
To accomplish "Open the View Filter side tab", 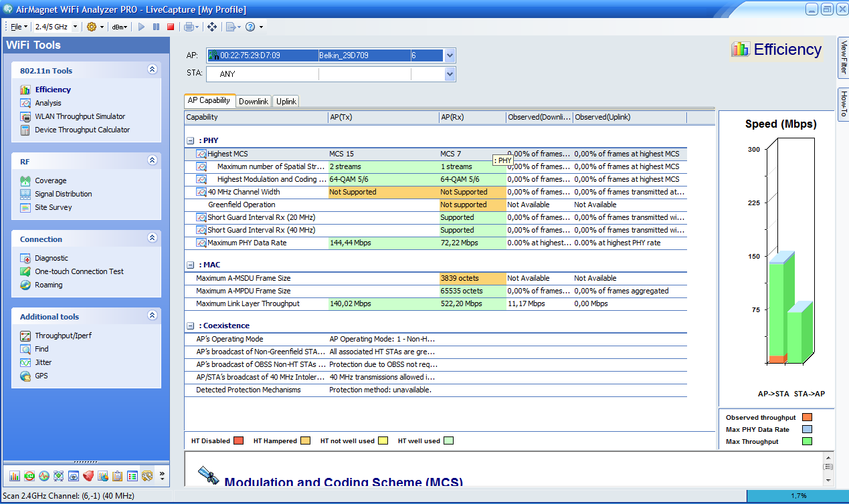I will 843,58.
